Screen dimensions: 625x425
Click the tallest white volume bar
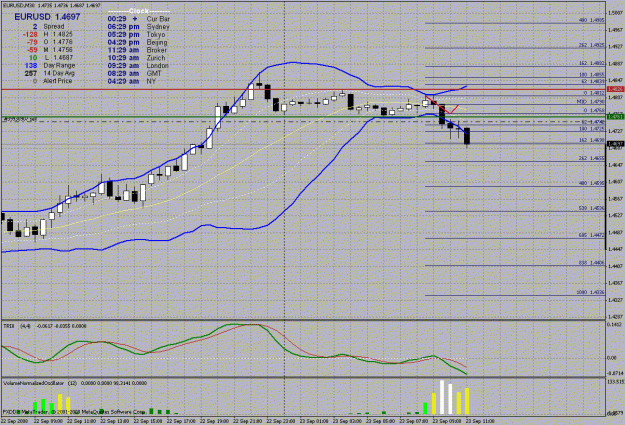click(x=442, y=397)
